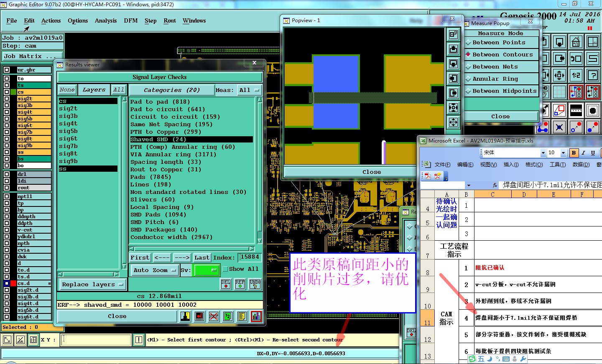Screen dimensions: 602x364
Task: Select sig5b in Results viewer layer list
Action: [68, 131]
